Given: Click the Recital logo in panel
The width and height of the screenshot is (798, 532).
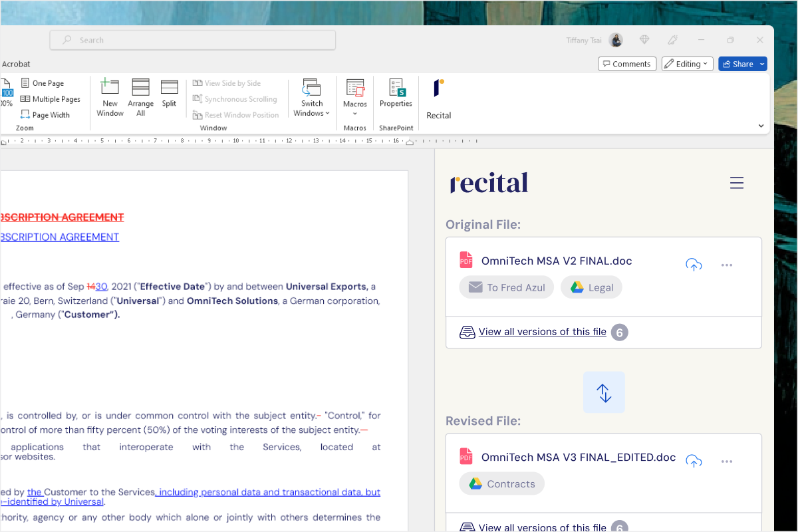Looking at the screenshot, I should pyautogui.click(x=489, y=182).
